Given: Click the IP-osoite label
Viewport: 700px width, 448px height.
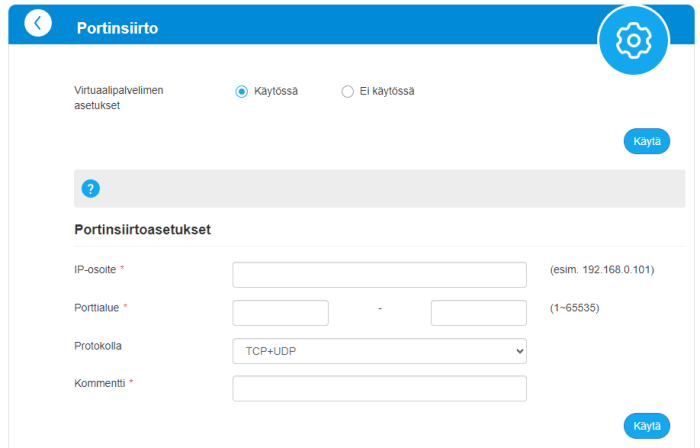Looking at the screenshot, I should pyautogui.click(x=95, y=270).
